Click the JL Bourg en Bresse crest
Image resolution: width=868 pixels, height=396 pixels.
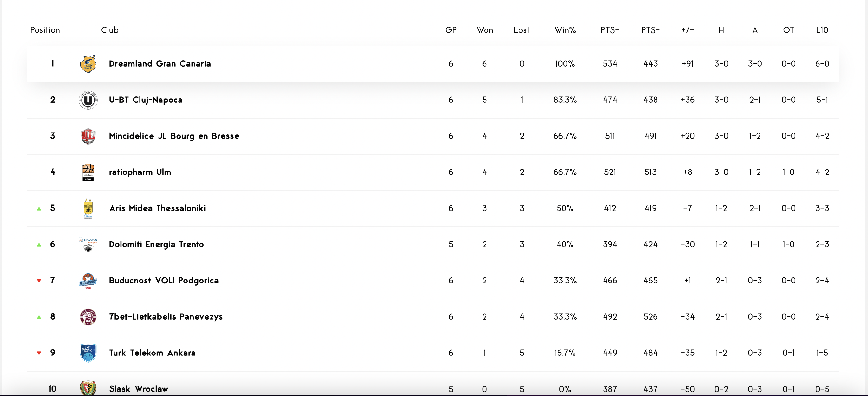[x=88, y=136]
